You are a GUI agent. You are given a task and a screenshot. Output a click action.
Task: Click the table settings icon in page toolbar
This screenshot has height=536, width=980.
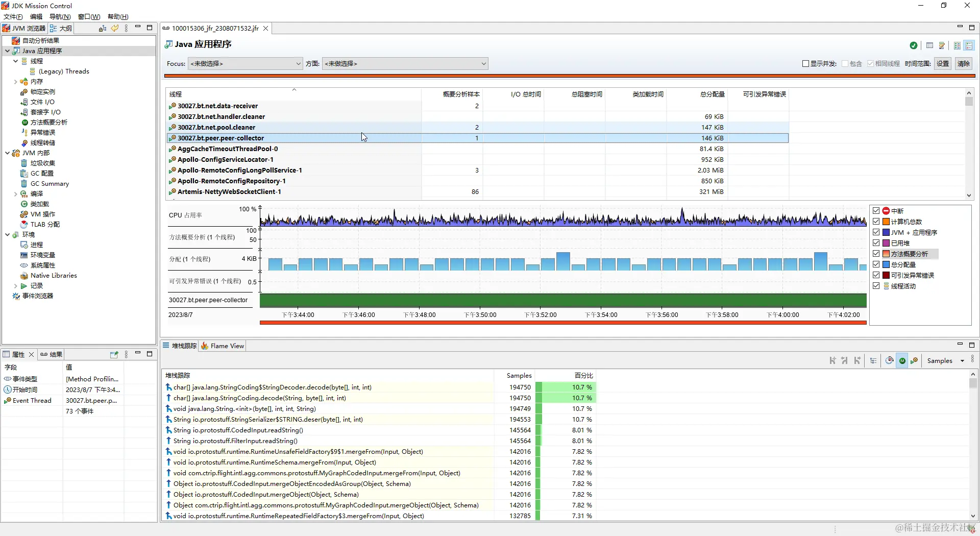click(929, 45)
